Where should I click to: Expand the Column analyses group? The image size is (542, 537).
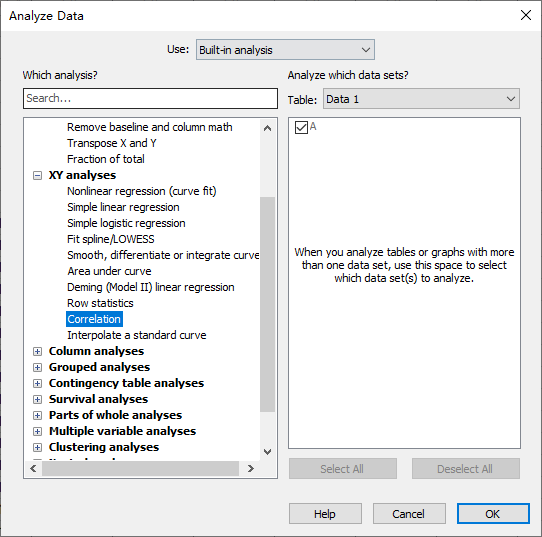37,351
